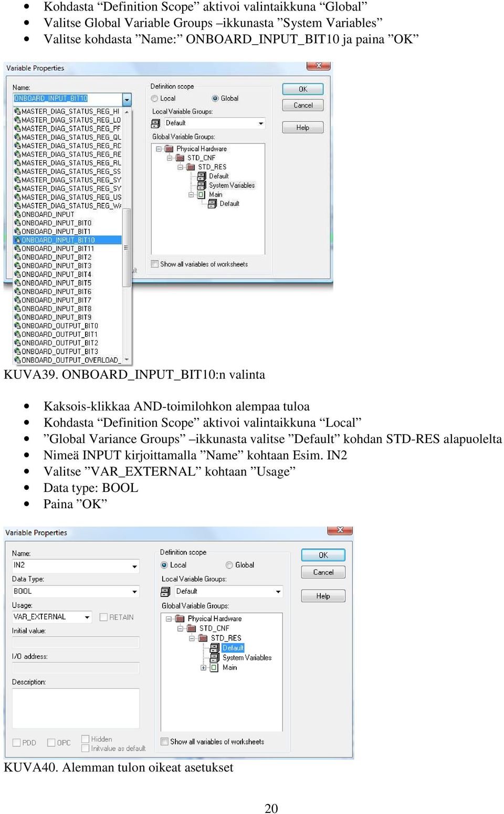504x814 pixels.
Task: Select Local scope in open-list dialog
Action: pos(154,98)
